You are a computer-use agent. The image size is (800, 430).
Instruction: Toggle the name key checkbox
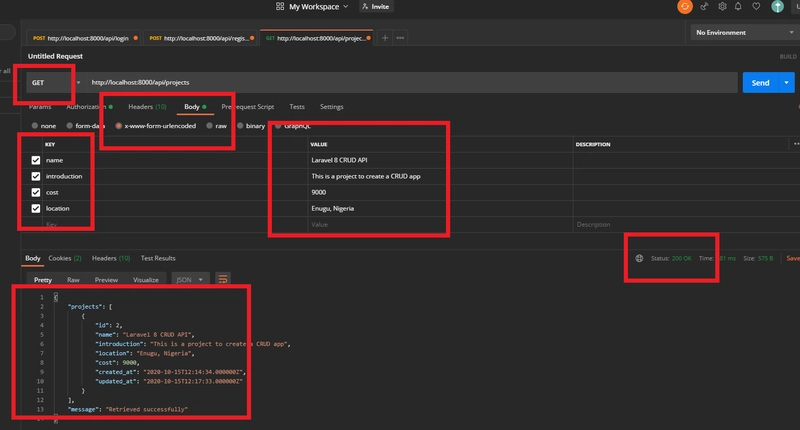(36, 160)
